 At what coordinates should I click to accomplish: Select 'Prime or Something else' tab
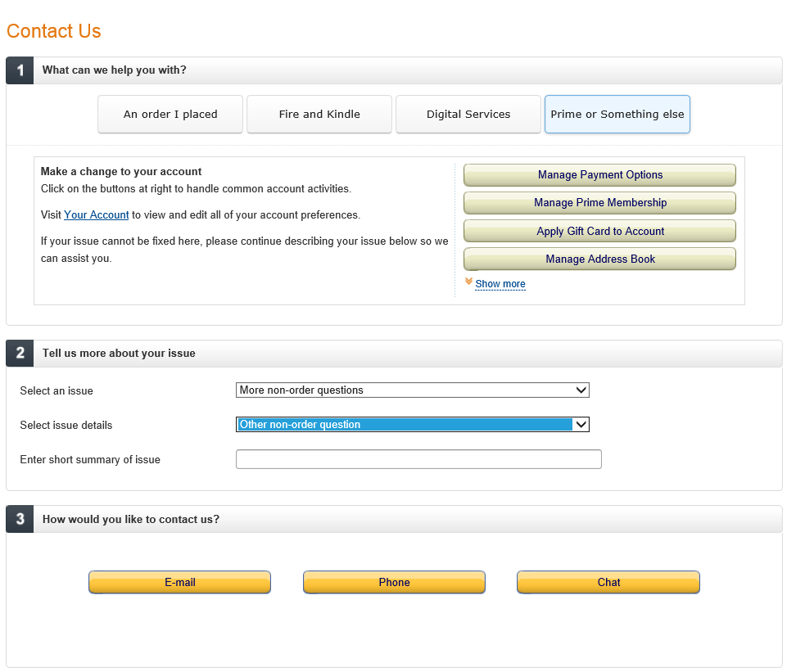[x=617, y=115]
